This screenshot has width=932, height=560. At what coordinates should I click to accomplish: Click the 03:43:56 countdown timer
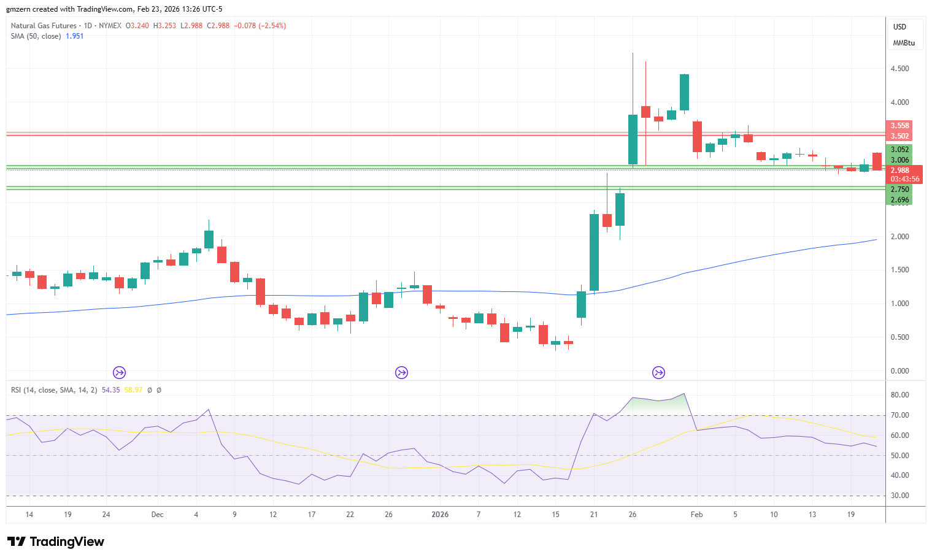pyautogui.click(x=905, y=179)
